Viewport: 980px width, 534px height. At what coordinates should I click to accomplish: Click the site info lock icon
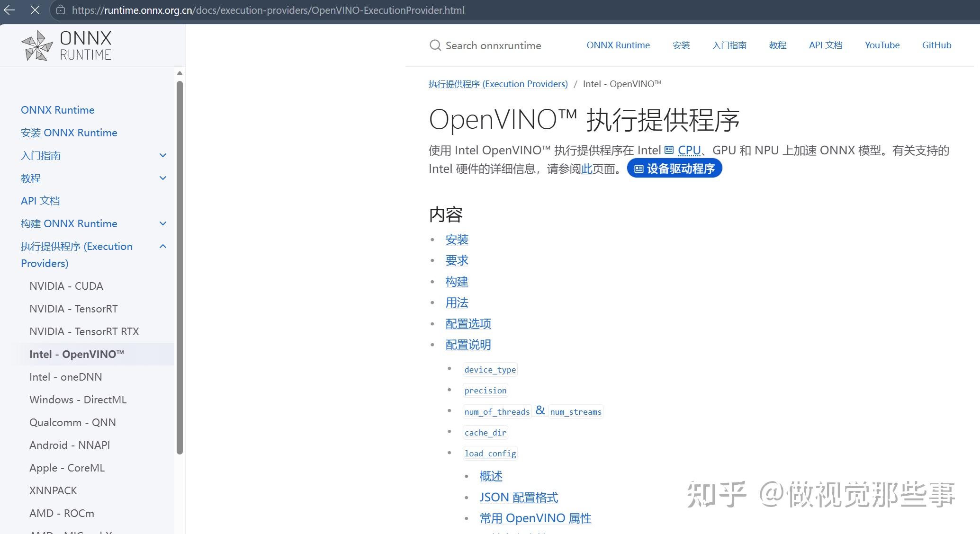pos(61,10)
